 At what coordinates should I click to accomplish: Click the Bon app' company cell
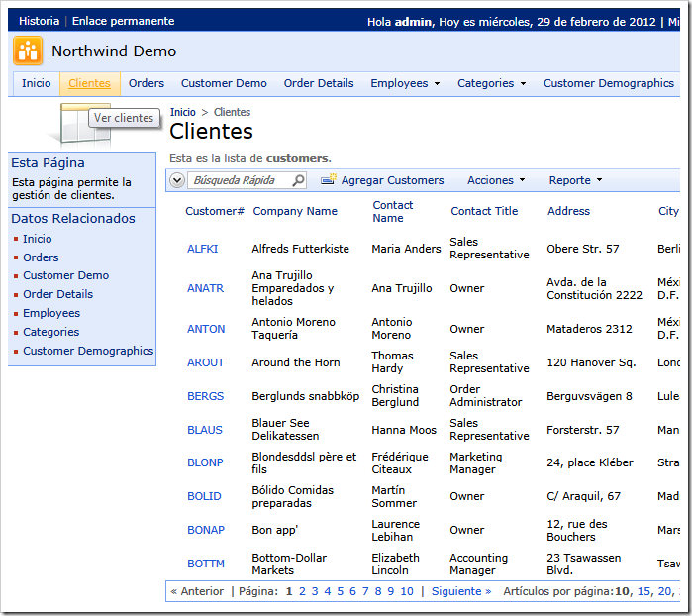[x=274, y=530]
